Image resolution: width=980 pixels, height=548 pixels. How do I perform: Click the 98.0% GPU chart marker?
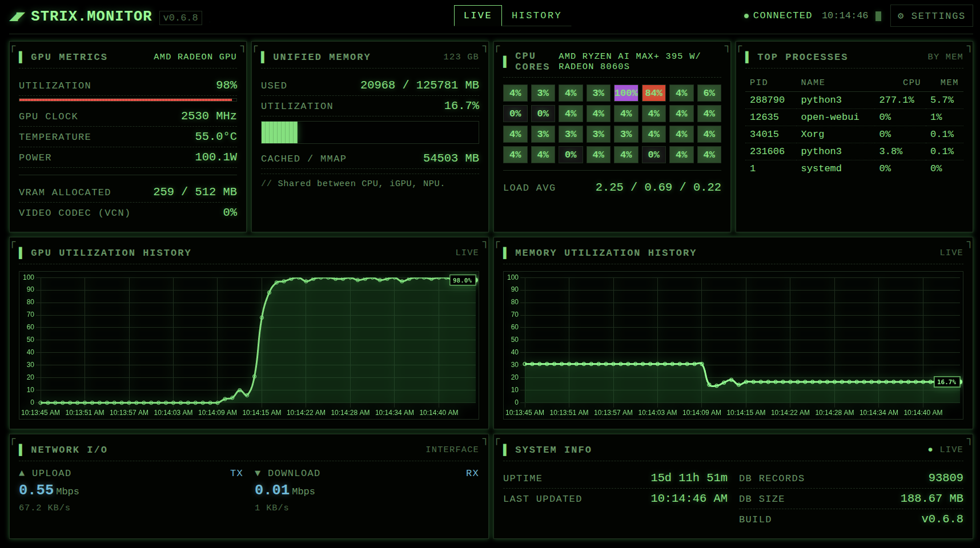[463, 280]
